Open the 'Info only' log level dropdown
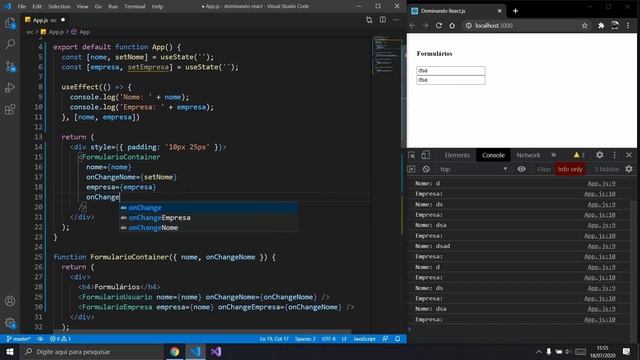Viewport: 640px width, 360px height. (570, 169)
